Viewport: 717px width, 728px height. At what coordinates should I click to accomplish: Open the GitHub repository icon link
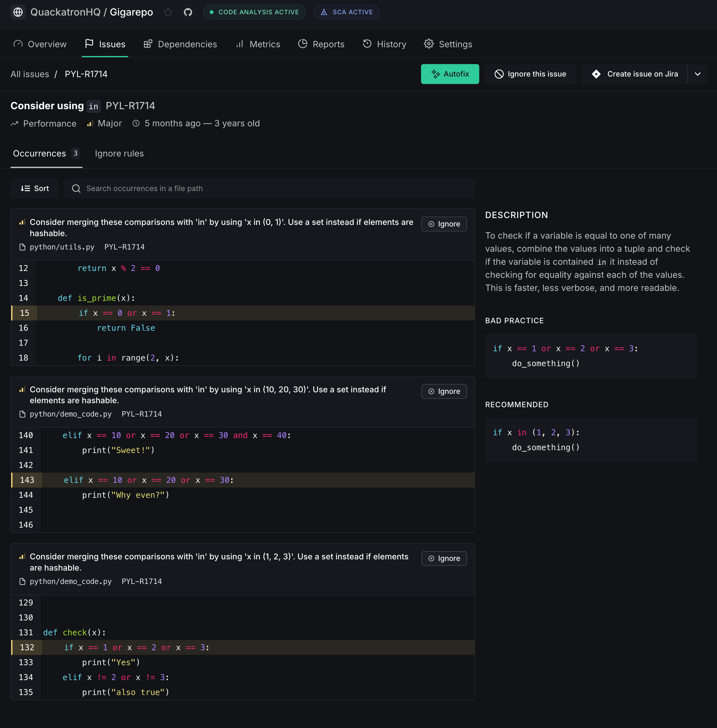coord(188,12)
